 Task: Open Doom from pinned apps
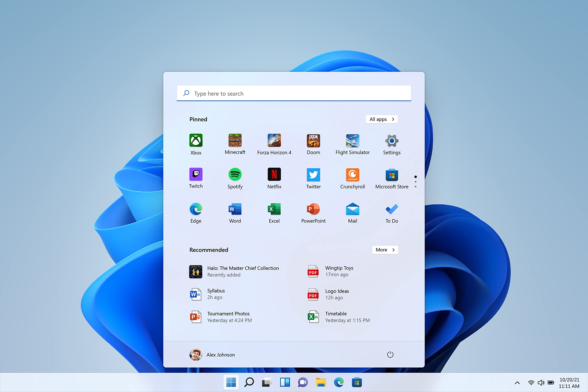click(313, 141)
